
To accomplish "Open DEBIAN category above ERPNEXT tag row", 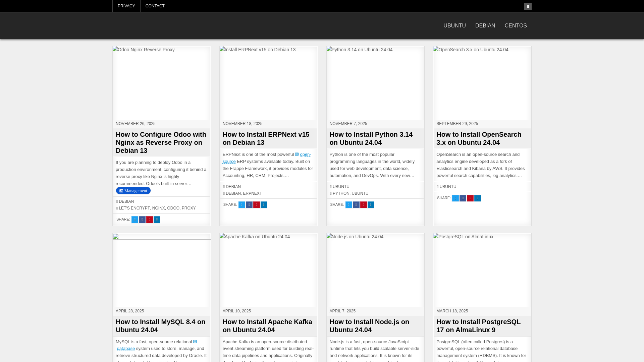I will pos(233,187).
